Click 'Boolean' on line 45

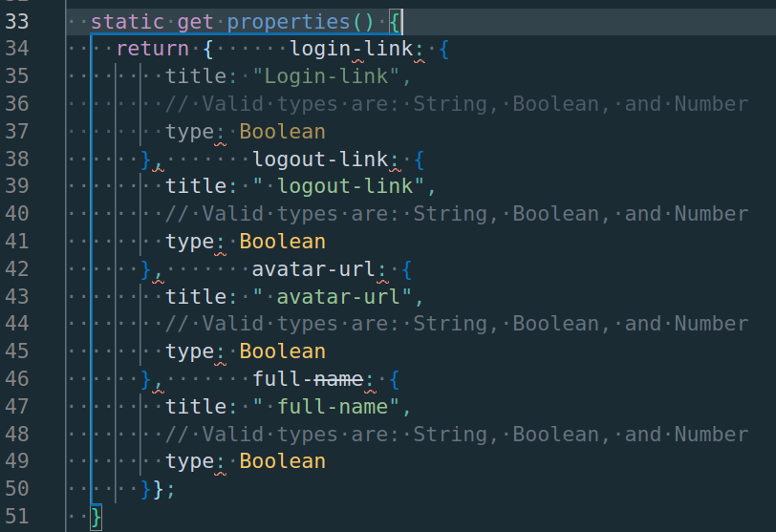click(283, 351)
